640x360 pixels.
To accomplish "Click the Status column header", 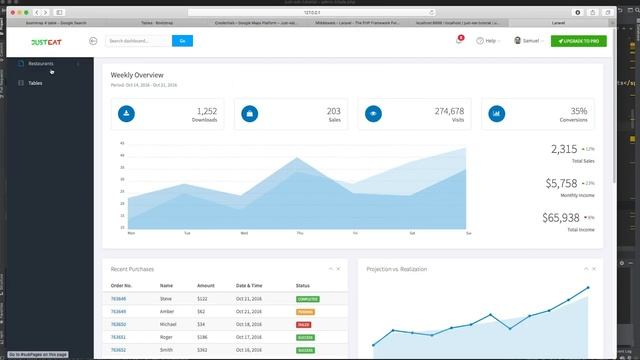I will coord(303,286).
